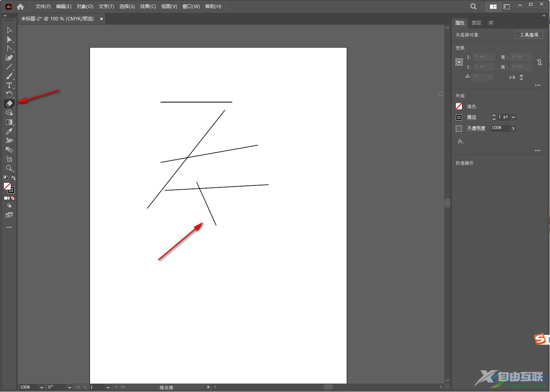
Task: Collapse the right panel dock arrows
Action: point(543,16)
